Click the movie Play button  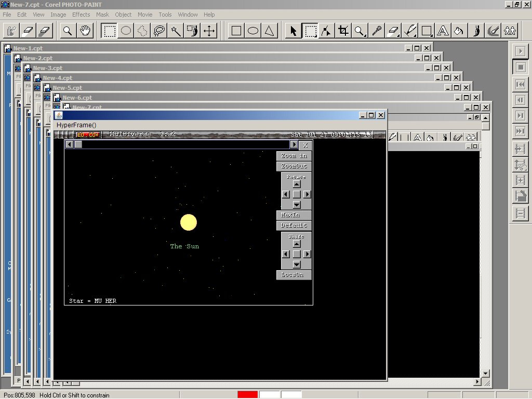click(x=520, y=51)
